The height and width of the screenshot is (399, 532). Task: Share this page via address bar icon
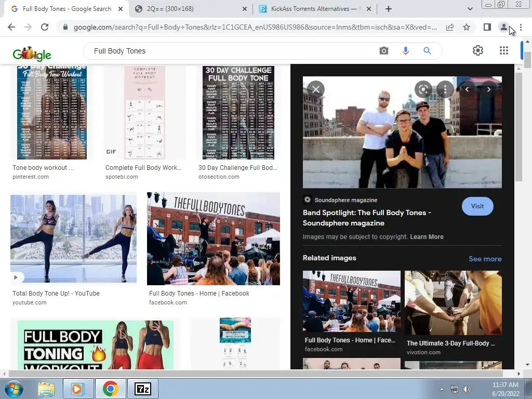click(x=450, y=27)
